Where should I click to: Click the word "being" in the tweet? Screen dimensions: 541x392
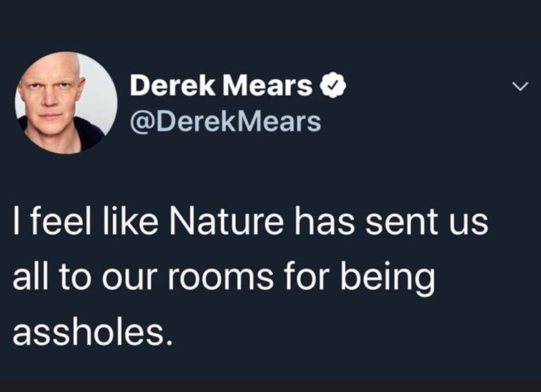click(x=387, y=279)
